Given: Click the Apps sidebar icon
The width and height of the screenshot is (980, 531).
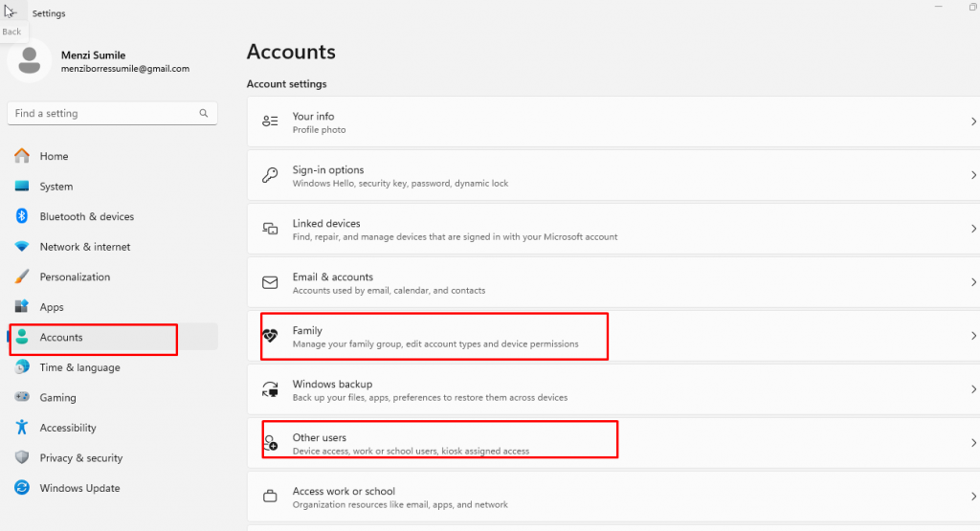Looking at the screenshot, I should [22, 306].
